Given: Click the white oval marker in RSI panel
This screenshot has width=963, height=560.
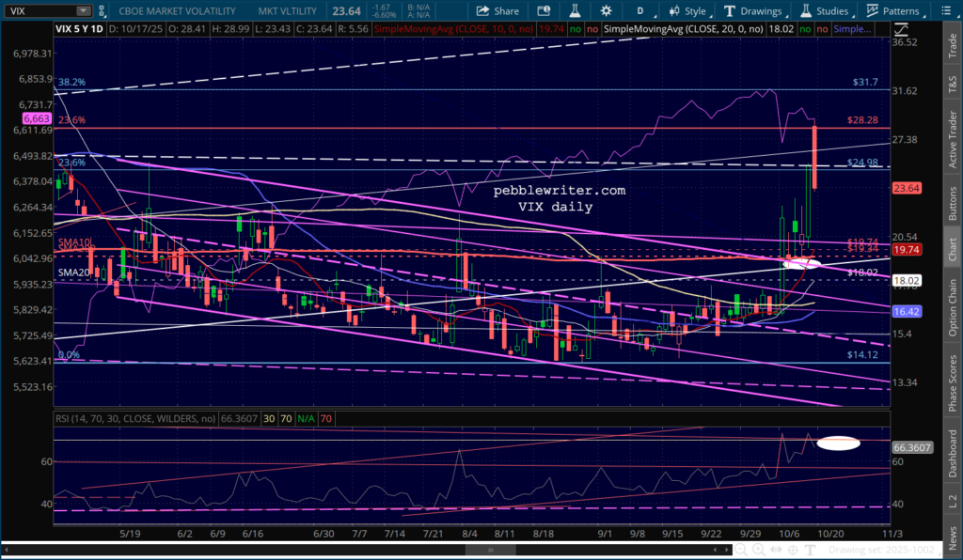Looking at the screenshot, I should click(x=838, y=443).
